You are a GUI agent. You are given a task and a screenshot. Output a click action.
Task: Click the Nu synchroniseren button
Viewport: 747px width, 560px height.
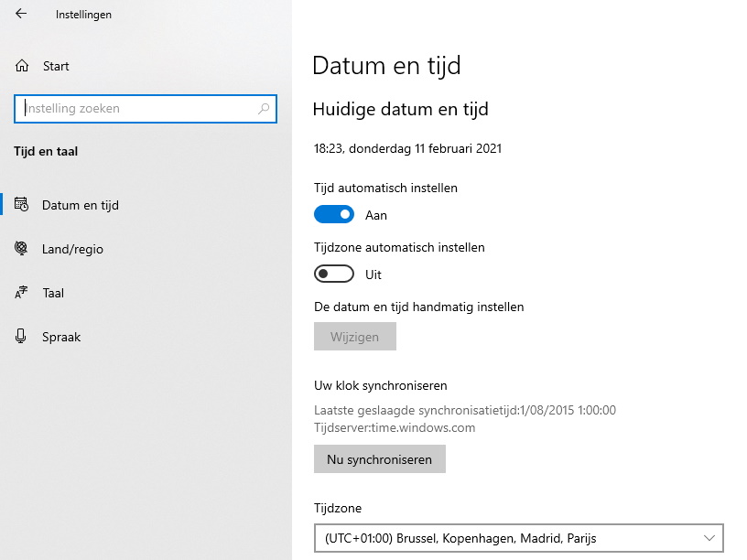click(x=380, y=459)
